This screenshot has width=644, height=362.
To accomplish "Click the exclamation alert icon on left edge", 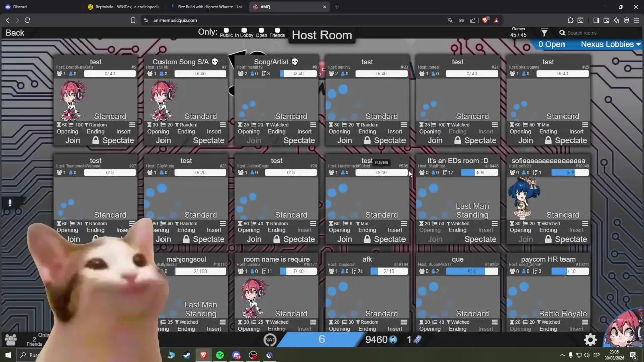I will click(x=10, y=203).
